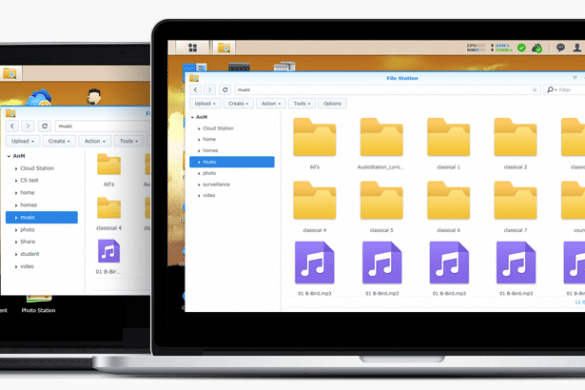Select Cloud Station in left tree

click(x=37, y=168)
